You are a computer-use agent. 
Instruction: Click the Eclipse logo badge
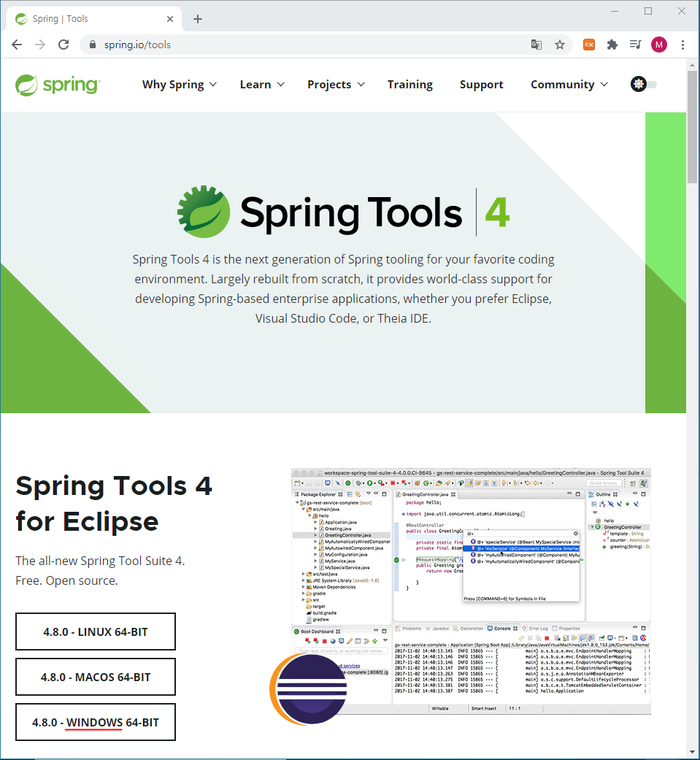308,688
